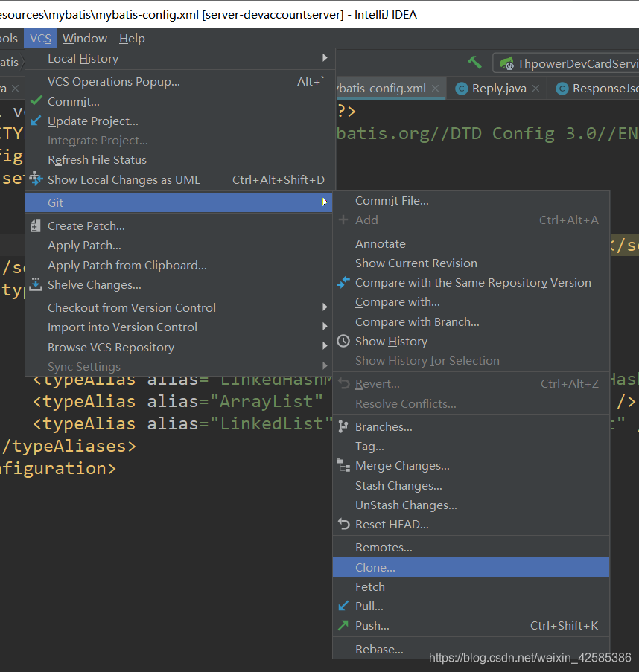Select Show Current Revision
This screenshot has width=639, height=672.
click(x=471, y=263)
